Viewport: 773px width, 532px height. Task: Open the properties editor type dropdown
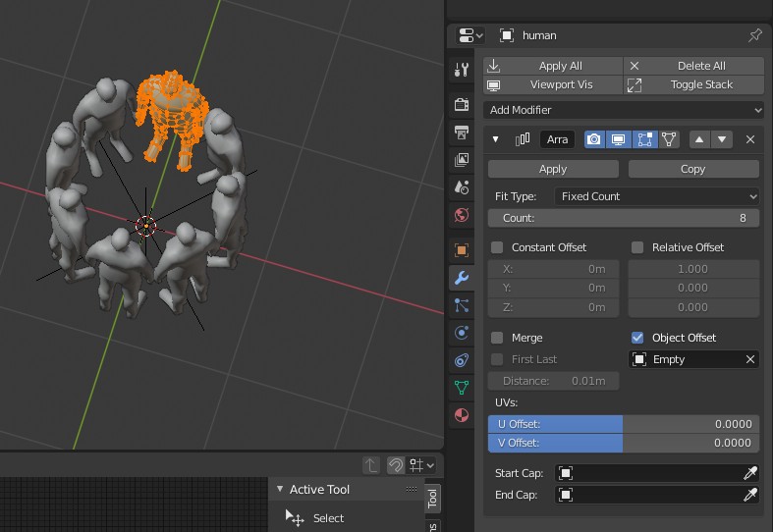pyautogui.click(x=469, y=35)
